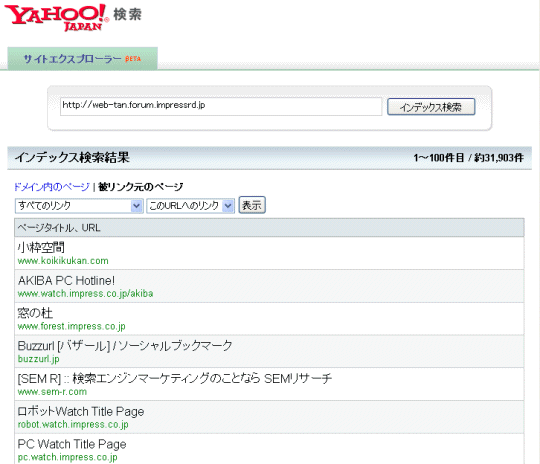This screenshot has height=464, width=540.
Task: Select the 被リンク元のページ view
Action: pyautogui.click(x=141, y=187)
